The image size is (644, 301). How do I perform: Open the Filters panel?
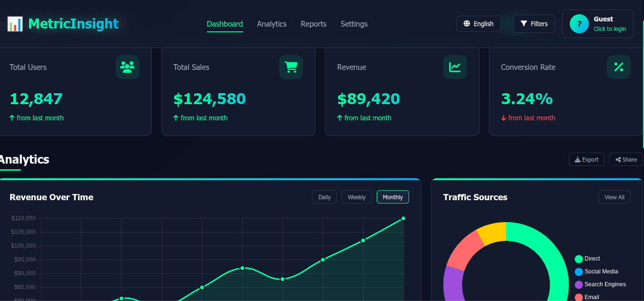pyautogui.click(x=534, y=23)
